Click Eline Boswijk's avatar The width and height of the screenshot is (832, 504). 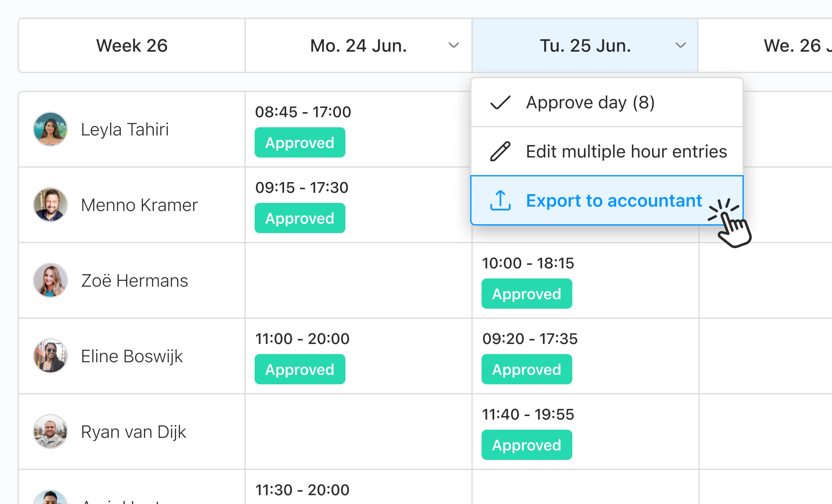(50, 355)
